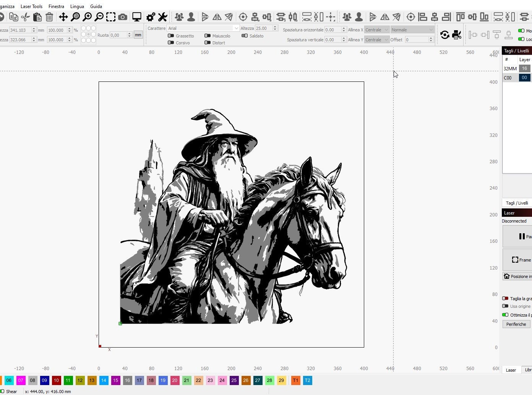Image resolution: width=532 pixels, height=395 pixels.
Task: Turn on the Saldato welded text option
Action: pos(245,36)
